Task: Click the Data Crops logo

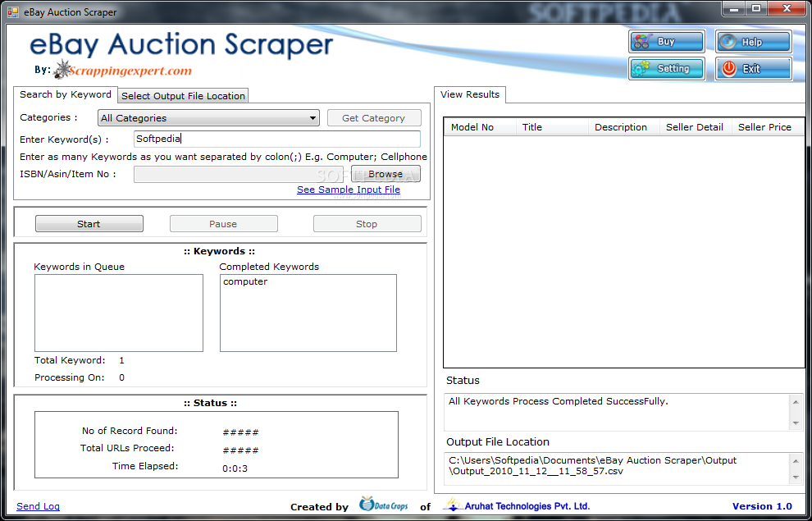Action: pos(384,504)
